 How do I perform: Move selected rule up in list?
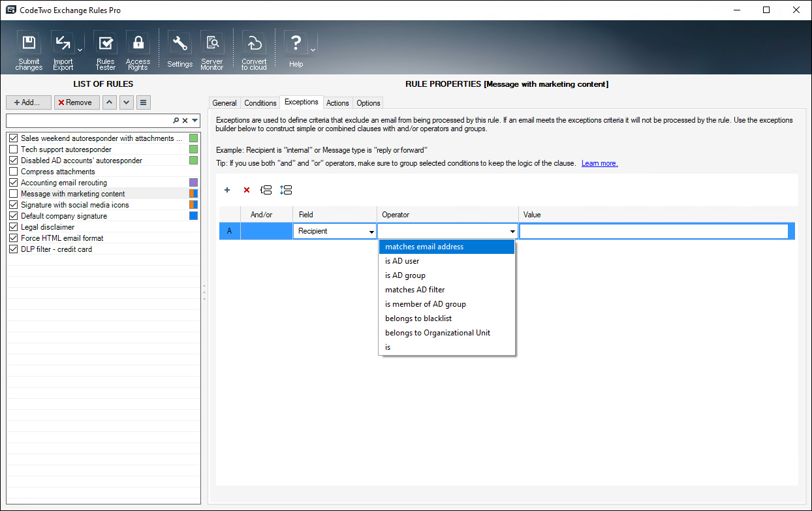tap(110, 102)
